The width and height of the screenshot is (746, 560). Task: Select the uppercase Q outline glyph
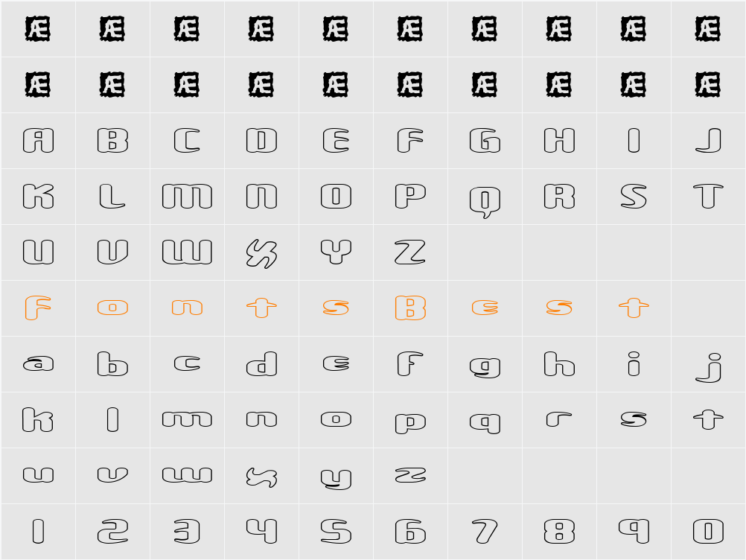click(x=485, y=201)
